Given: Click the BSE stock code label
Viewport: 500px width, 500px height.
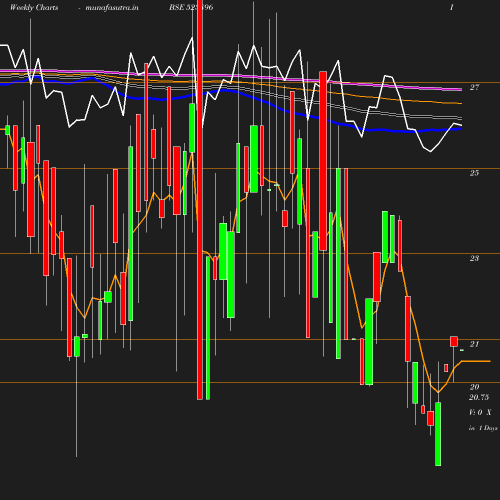Looking at the screenshot, I should click(x=191, y=7).
